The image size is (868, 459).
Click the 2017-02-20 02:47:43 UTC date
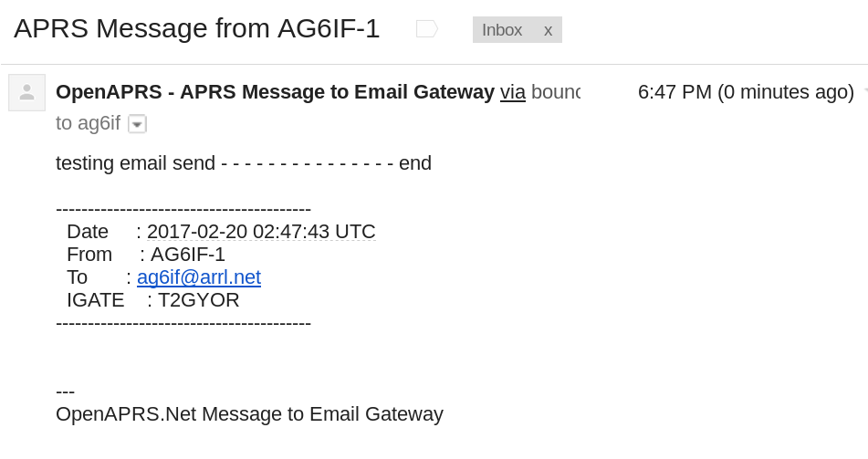click(261, 232)
